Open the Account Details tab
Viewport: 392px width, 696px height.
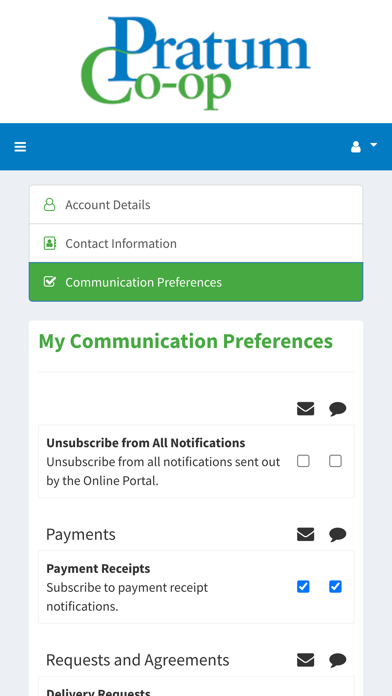pyautogui.click(x=196, y=205)
